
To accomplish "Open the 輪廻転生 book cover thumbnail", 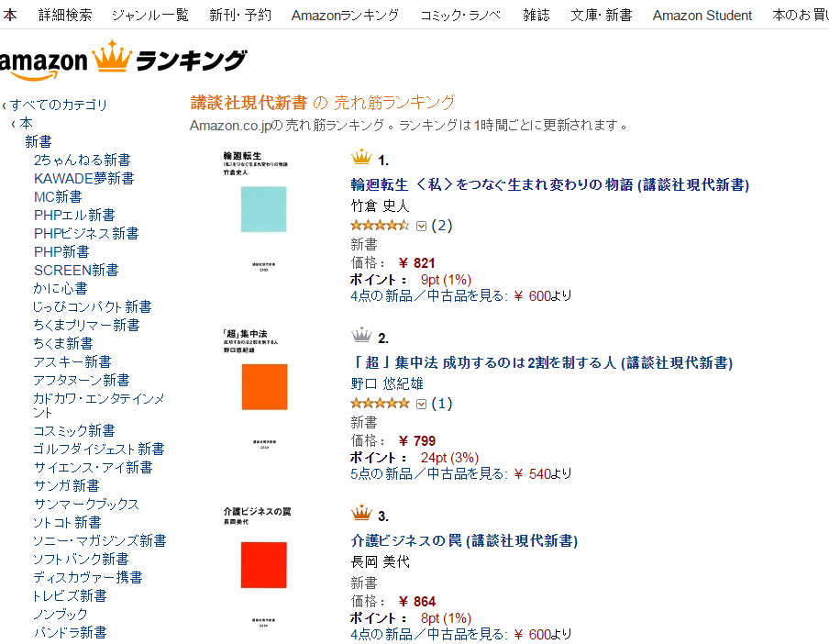I will pos(263,212).
